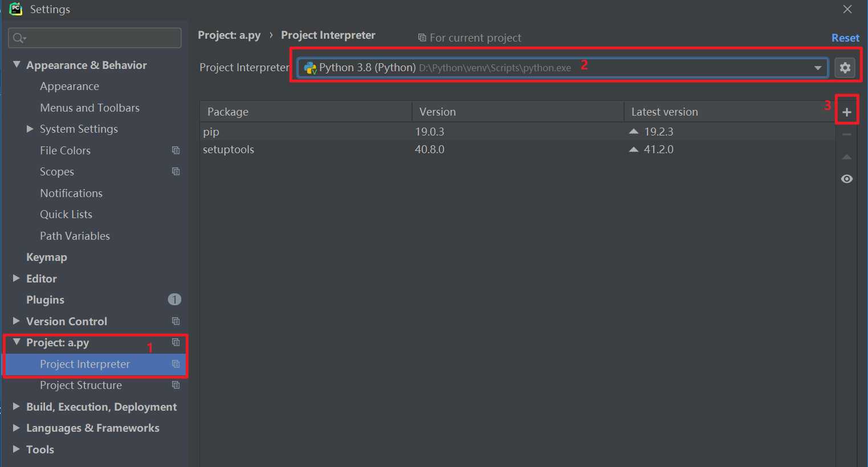Select the setuptools package row
The image size is (868, 467).
click(517, 149)
